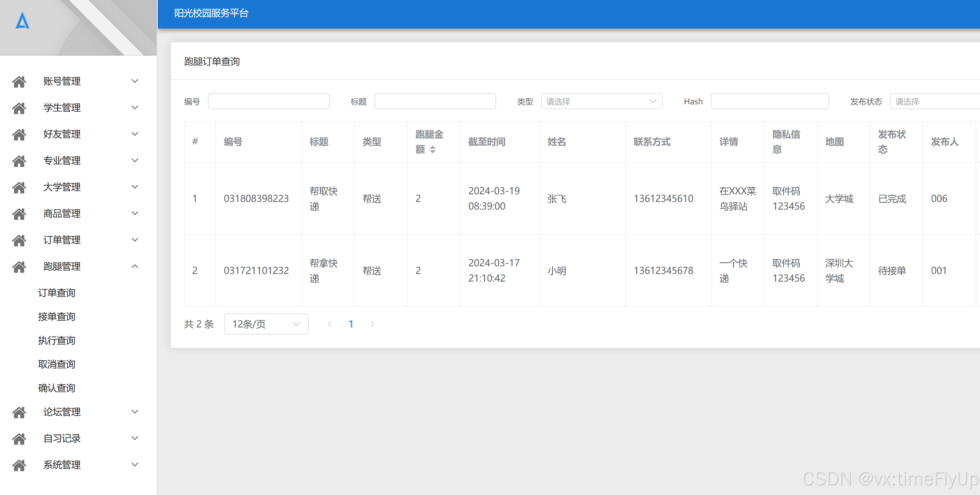Viewport: 980px width, 495px height.
Task: Open 接单查询 submenu item
Action: [57, 316]
